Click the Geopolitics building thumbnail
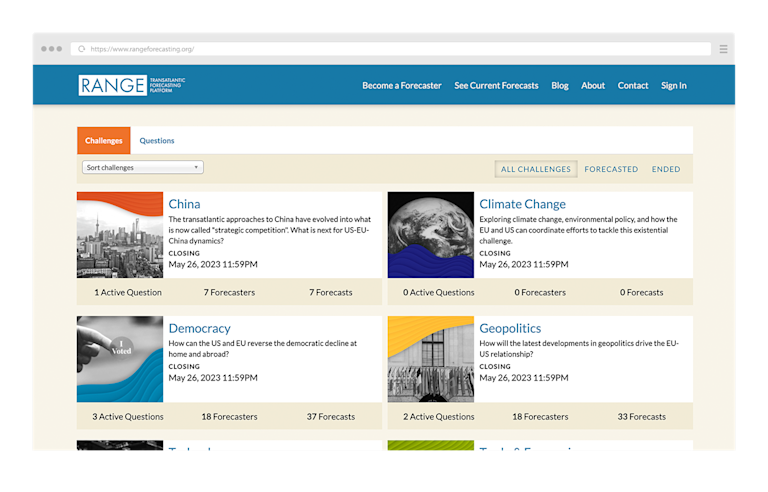 (x=431, y=359)
